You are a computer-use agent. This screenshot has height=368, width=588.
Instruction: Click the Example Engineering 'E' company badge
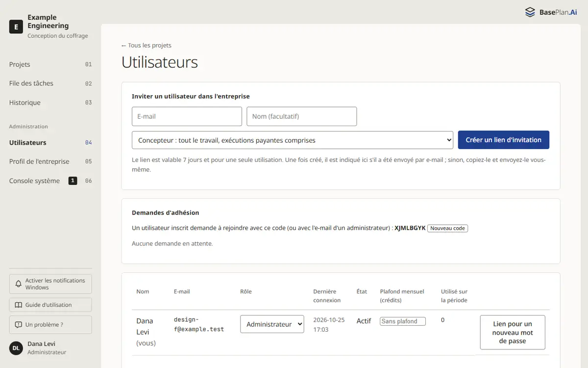(16, 27)
